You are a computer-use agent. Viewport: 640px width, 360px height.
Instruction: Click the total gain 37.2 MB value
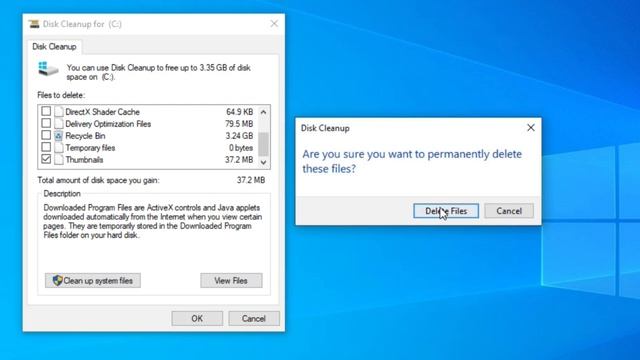pyautogui.click(x=251, y=180)
